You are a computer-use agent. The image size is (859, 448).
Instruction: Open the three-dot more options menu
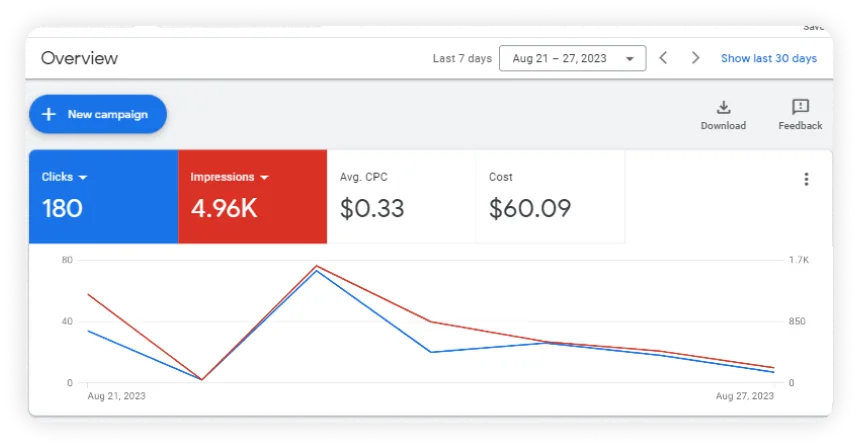tap(806, 179)
